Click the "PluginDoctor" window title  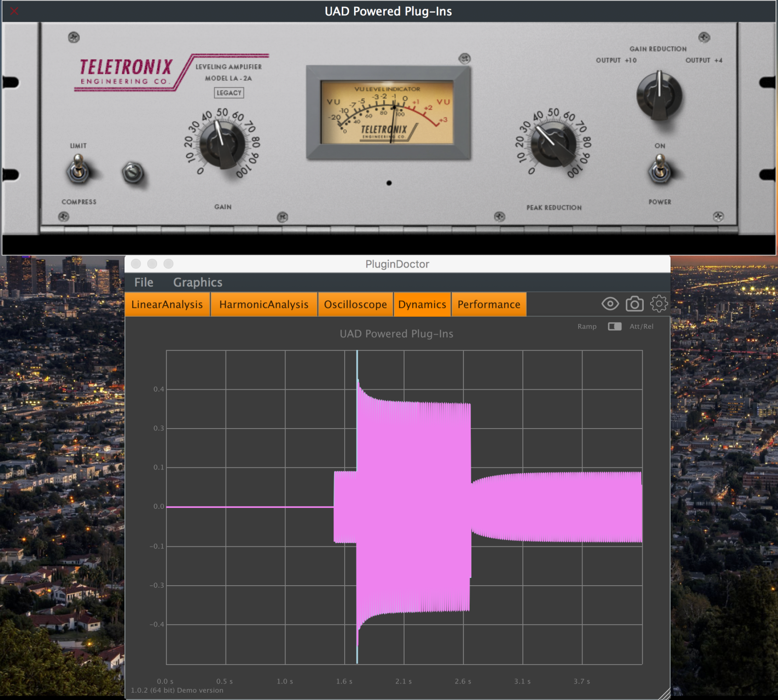[x=397, y=264]
